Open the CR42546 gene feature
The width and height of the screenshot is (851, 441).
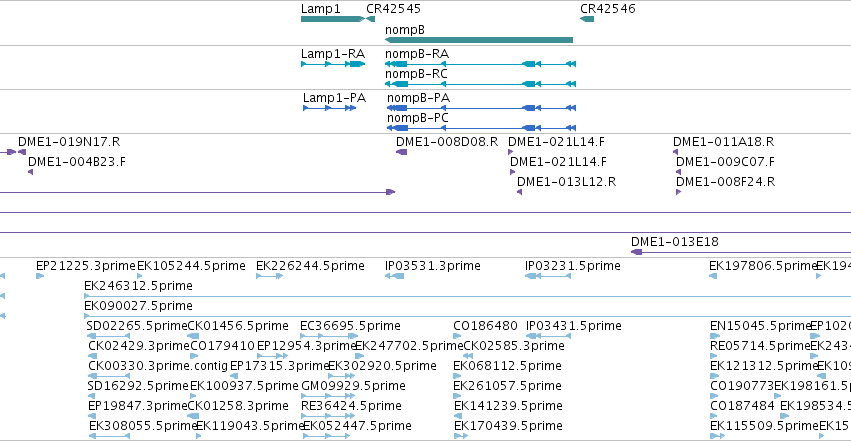587,19
